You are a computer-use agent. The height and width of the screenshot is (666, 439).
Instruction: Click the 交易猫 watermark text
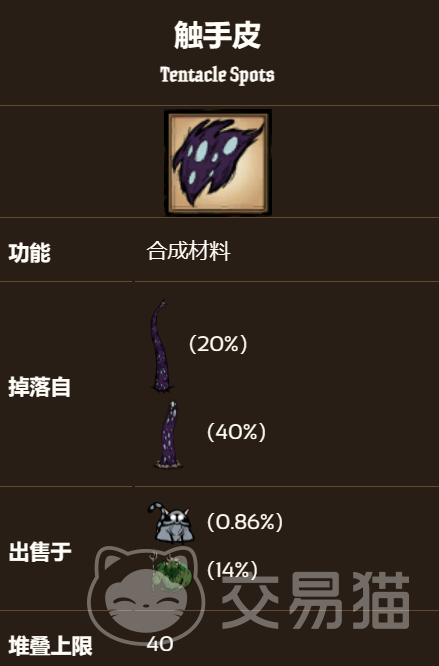pyautogui.click(x=315, y=600)
